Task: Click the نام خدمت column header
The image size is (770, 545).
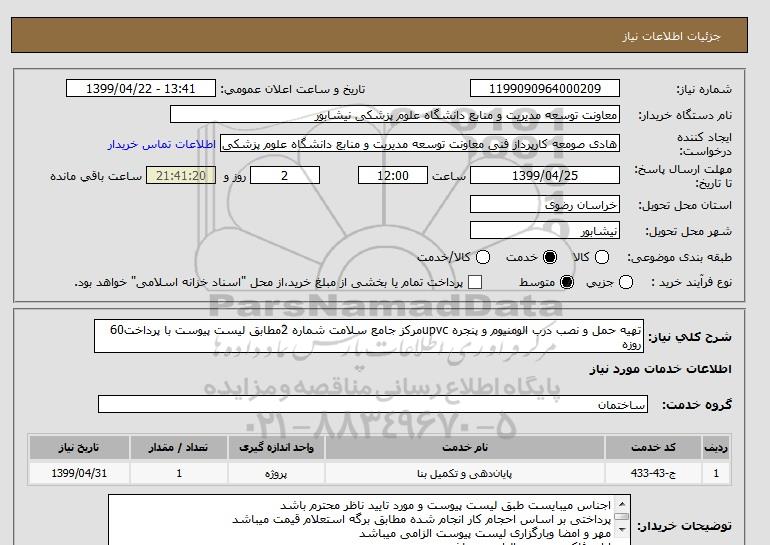Action: point(465,447)
